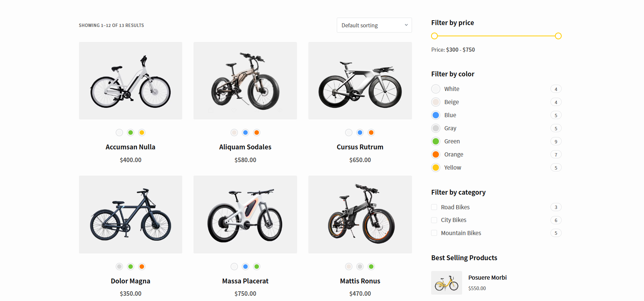
Task: Open Posuere Morbi best selling product
Action: pyautogui.click(x=487, y=277)
